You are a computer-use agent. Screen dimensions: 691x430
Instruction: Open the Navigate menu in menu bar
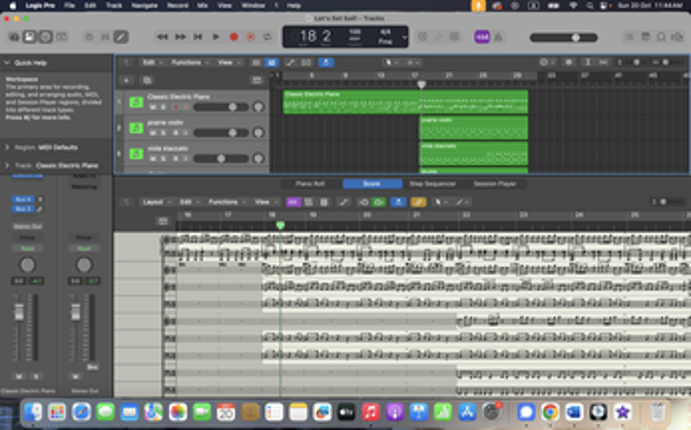[145, 6]
